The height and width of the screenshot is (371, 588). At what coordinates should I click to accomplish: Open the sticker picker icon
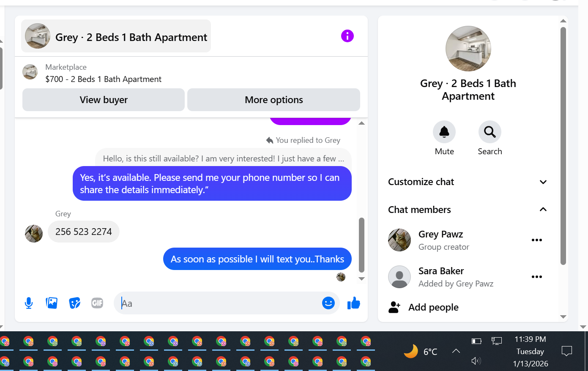pyautogui.click(x=74, y=303)
